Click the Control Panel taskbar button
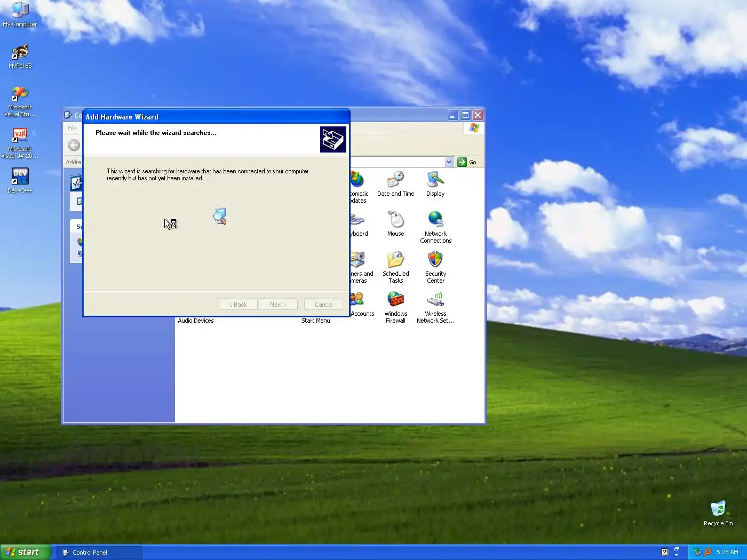 99,552
